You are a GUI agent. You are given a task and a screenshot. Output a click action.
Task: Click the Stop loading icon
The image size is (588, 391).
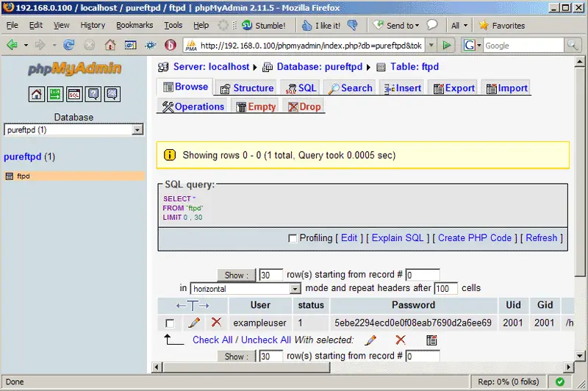coord(89,45)
